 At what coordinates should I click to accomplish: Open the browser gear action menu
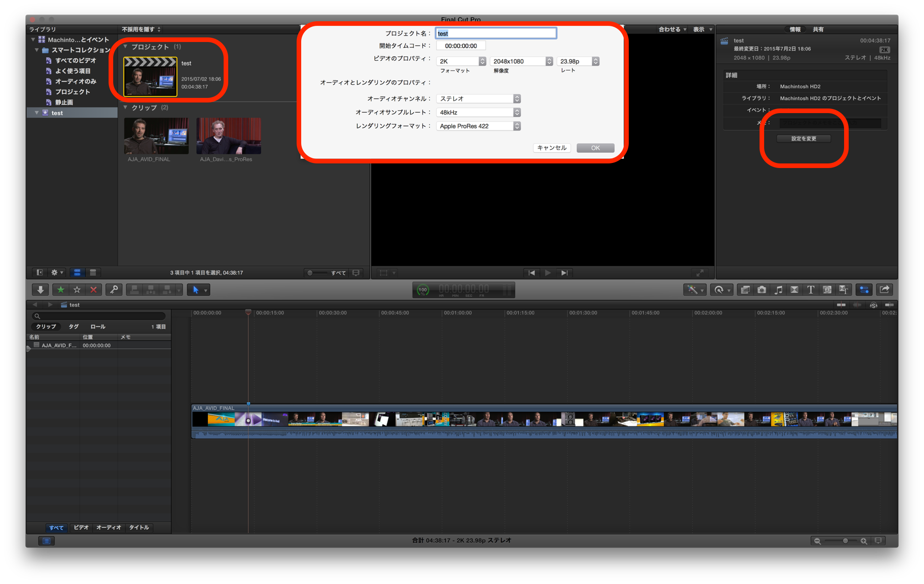(x=57, y=273)
